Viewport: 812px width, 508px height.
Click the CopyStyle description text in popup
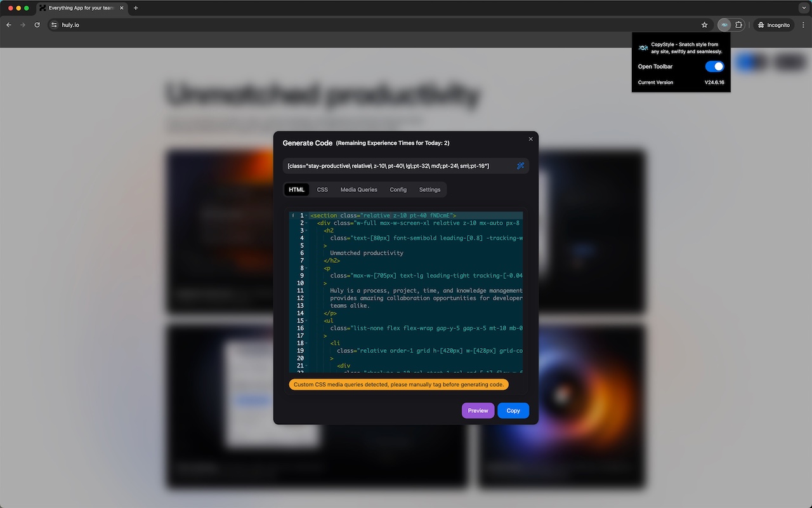(x=687, y=48)
